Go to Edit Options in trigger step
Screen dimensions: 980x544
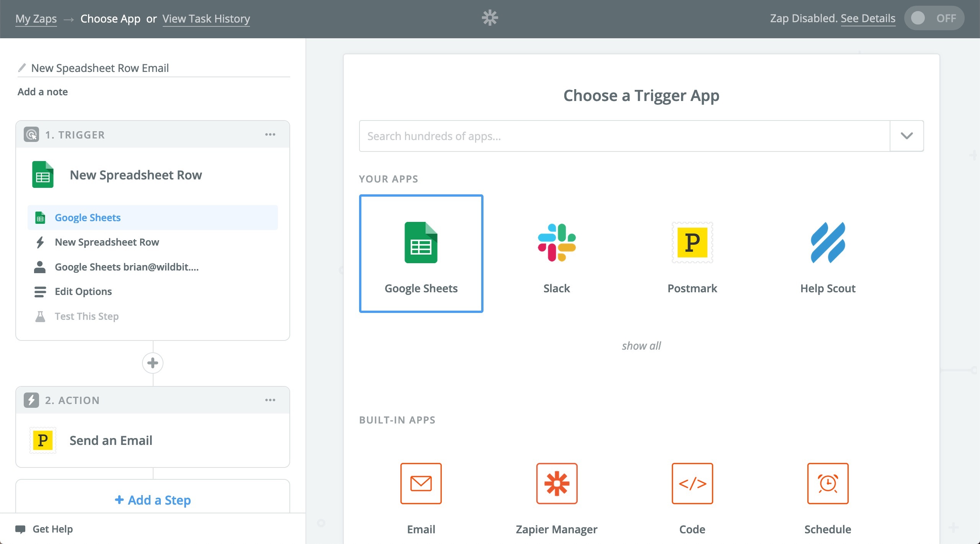coord(153,292)
